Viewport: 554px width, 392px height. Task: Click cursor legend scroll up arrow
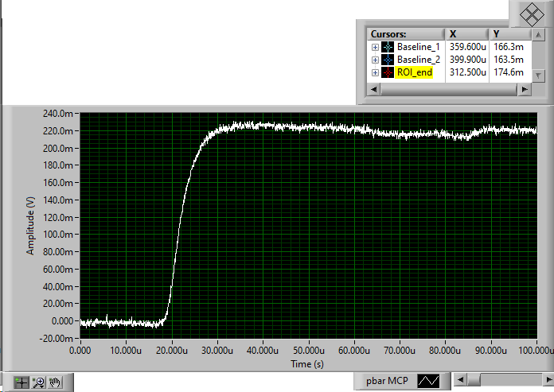(x=538, y=34)
